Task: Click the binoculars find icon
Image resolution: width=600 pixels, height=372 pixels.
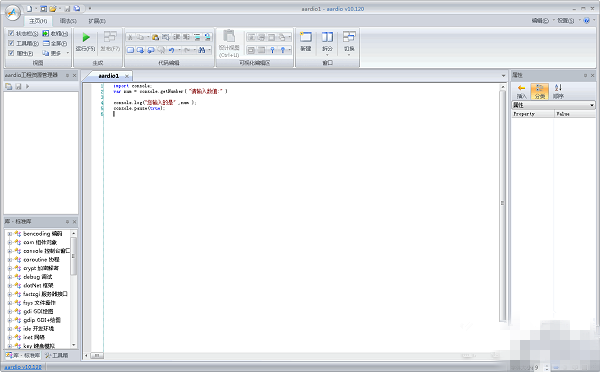Action: click(x=202, y=50)
